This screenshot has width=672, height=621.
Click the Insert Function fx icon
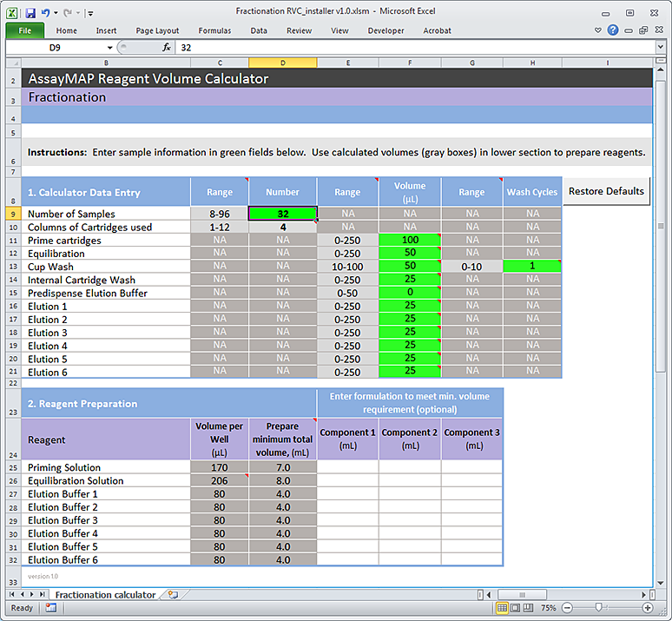coord(167,48)
